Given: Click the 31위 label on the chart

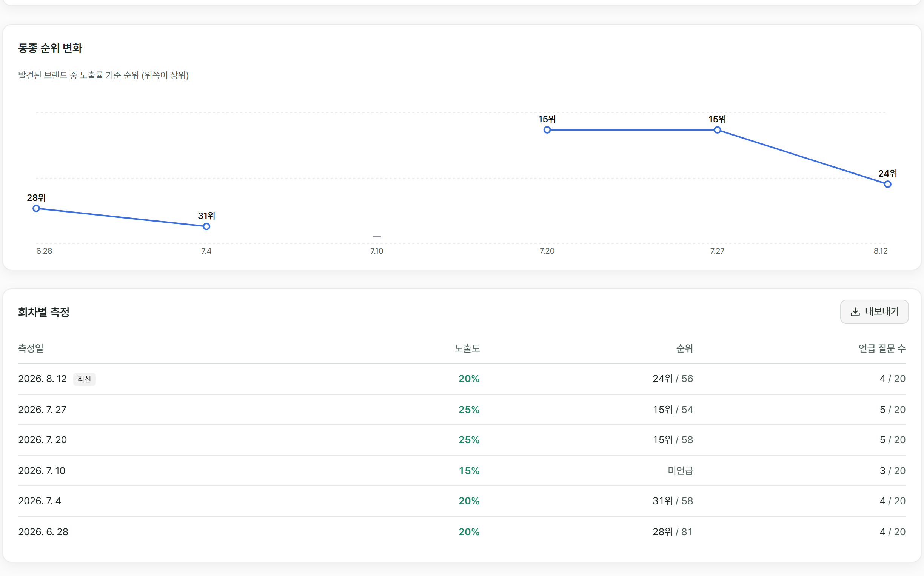Looking at the screenshot, I should click(x=206, y=216).
